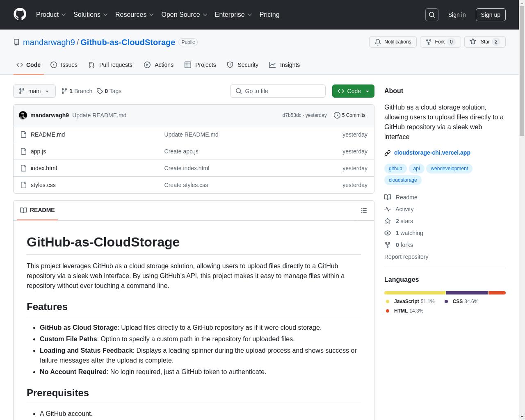The height and width of the screenshot is (420, 525).
Task: Open the Product menu dropdown
Action: tap(51, 14)
